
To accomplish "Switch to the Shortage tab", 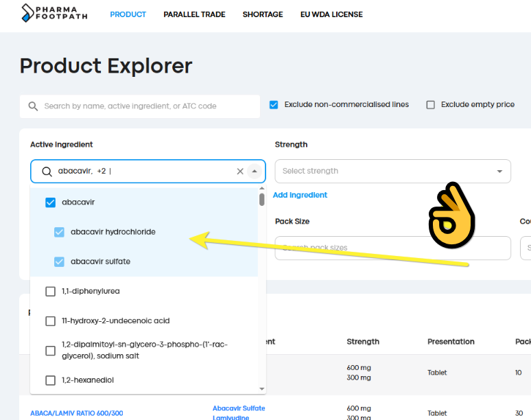I will [263, 14].
